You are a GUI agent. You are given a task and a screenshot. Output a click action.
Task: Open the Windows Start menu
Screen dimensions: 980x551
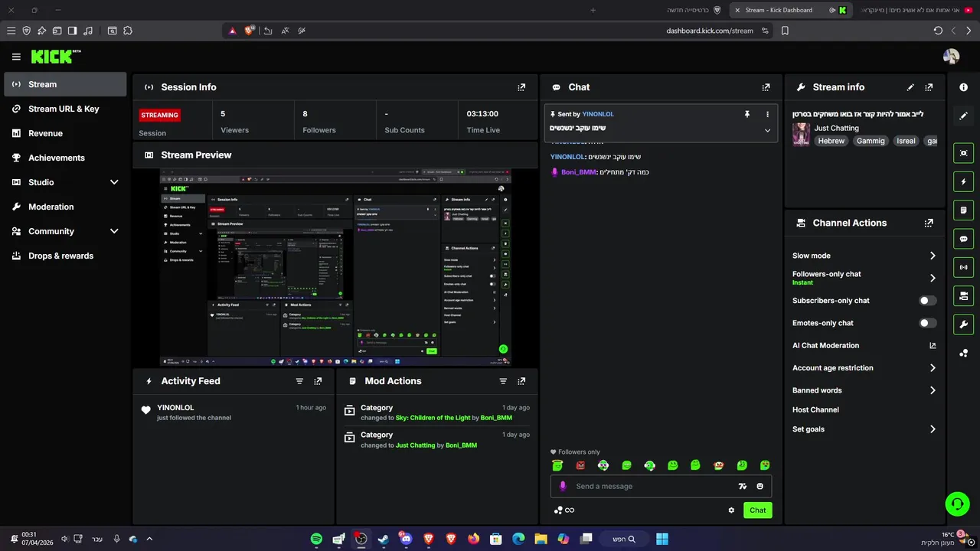pos(662,539)
